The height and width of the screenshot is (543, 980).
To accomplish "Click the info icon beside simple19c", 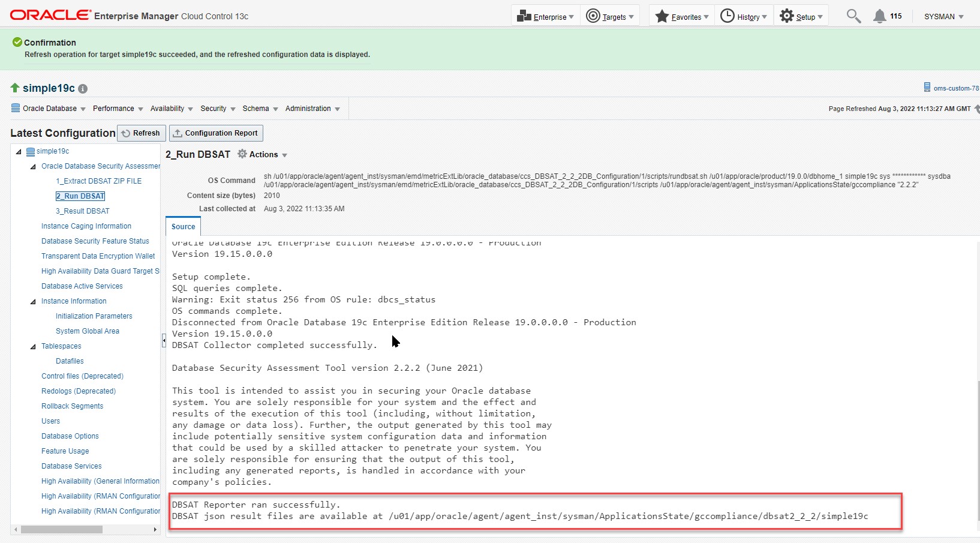I will (x=83, y=89).
